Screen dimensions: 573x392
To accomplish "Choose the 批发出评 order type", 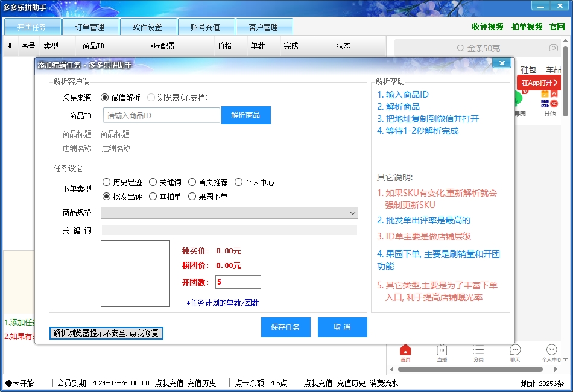I will [x=122, y=197].
